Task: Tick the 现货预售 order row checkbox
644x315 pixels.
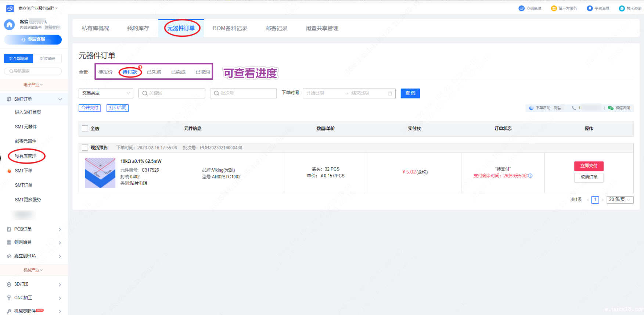Action: point(85,148)
